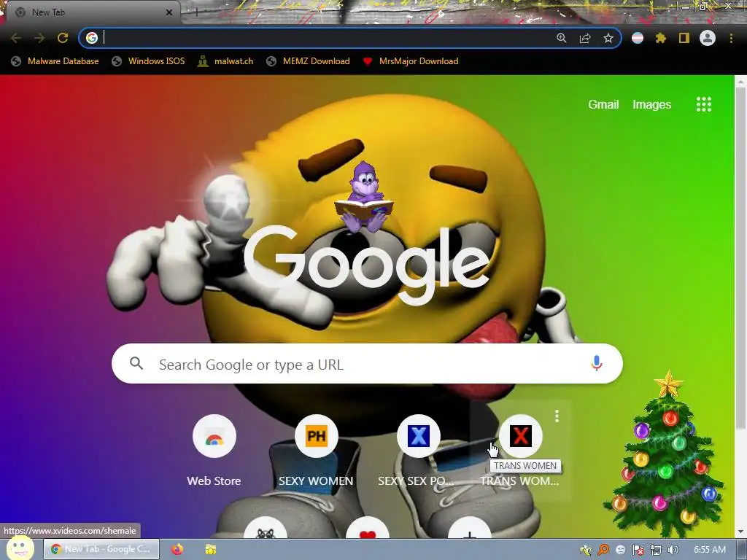Viewport: 747px width, 560px height.
Task: Click the orange magnifier tray icon
Action: point(603,550)
